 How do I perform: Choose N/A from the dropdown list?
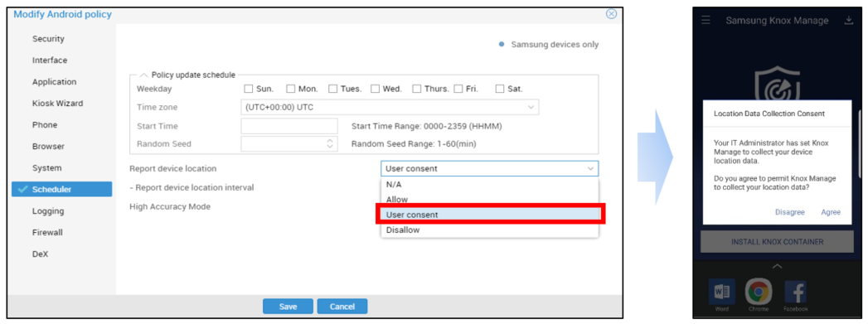click(x=489, y=185)
